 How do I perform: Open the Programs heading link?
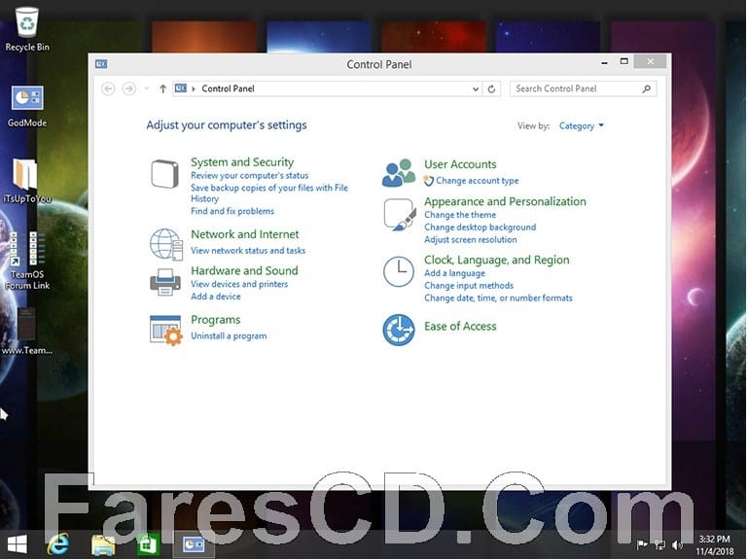[216, 320]
